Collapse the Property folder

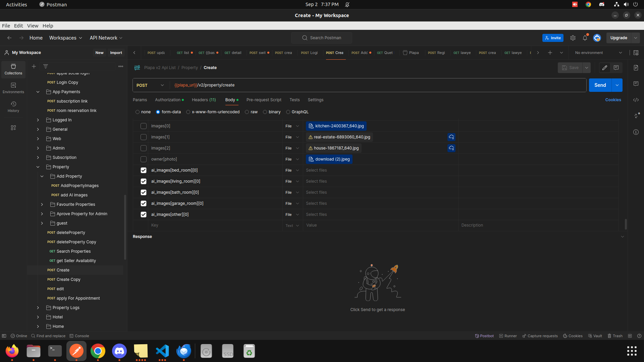pos(38,167)
